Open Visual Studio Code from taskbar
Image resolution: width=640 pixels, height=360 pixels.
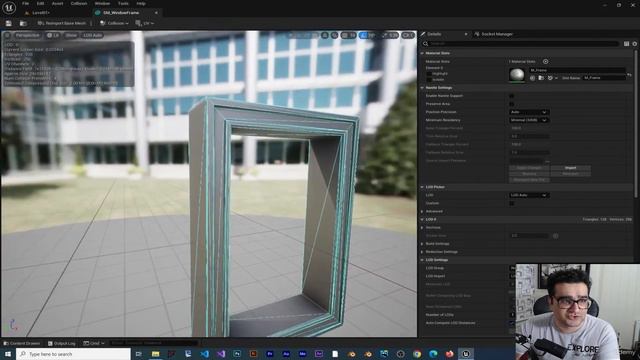click(x=204, y=354)
